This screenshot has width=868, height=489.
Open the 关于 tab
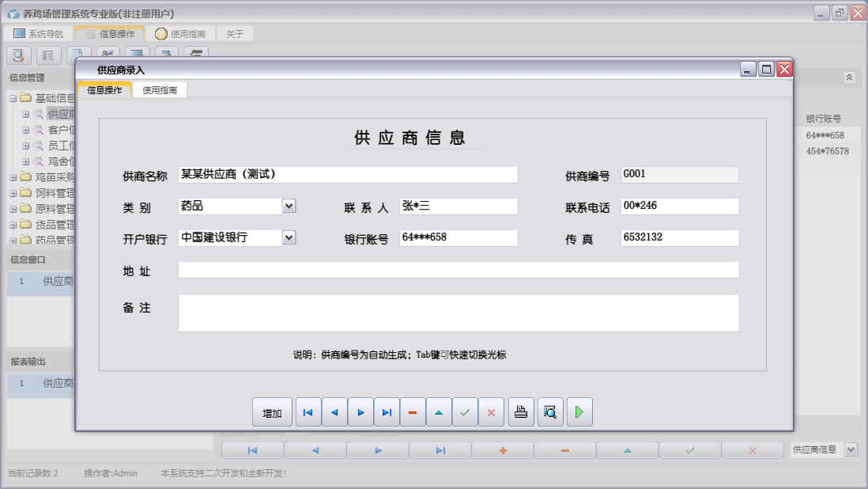[x=235, y=34]
